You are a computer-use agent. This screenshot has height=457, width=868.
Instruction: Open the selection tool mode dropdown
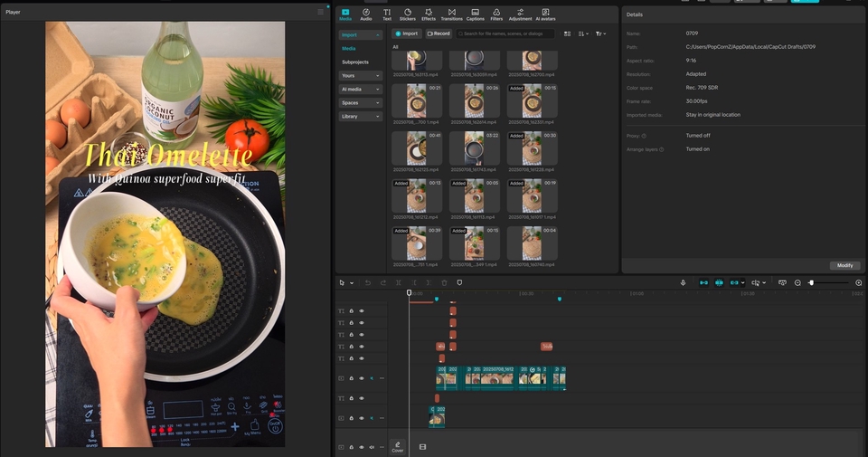(x=352, y=283)
